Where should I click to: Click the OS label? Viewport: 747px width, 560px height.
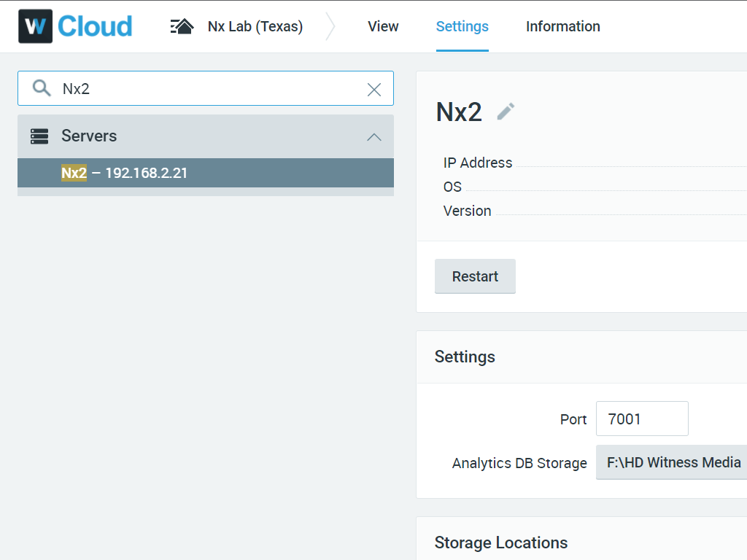tap(452, 187)
